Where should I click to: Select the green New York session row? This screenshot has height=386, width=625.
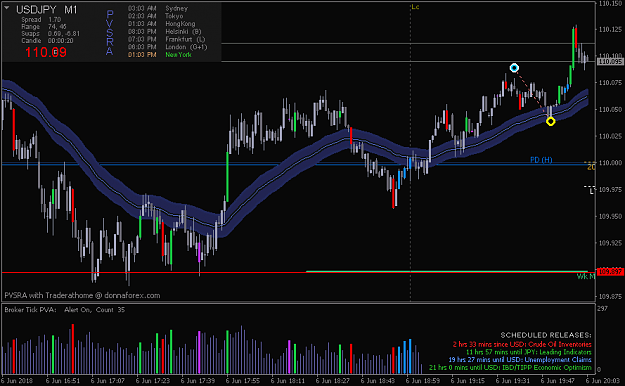click(x=159, y=55)
